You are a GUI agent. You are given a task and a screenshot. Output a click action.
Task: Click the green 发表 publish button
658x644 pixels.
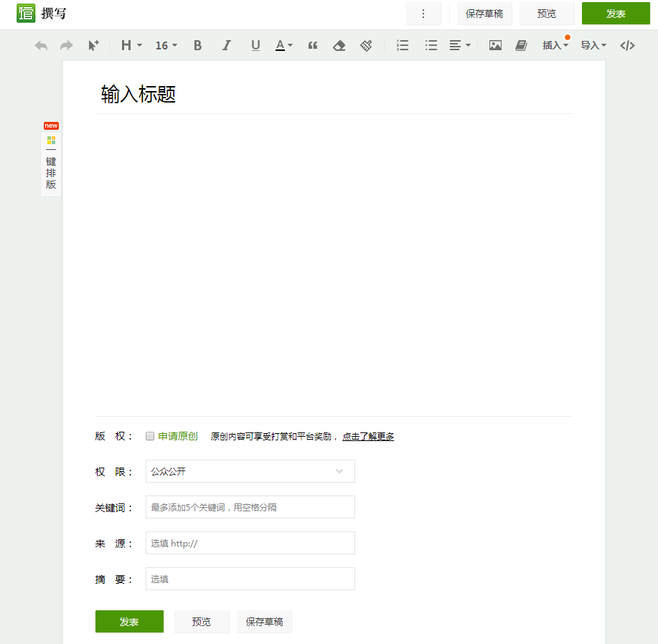tap(616, 13)
